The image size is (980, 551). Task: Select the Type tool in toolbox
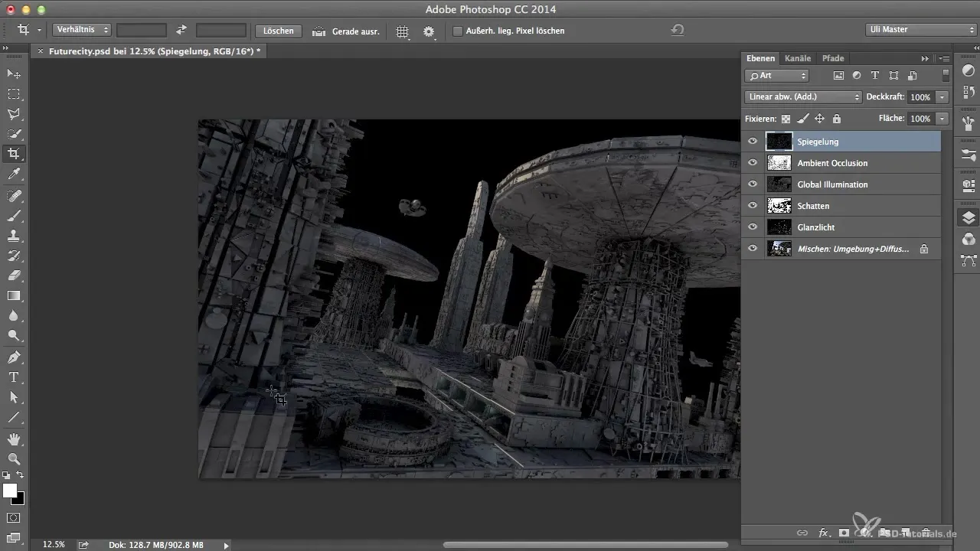point(14,377)
